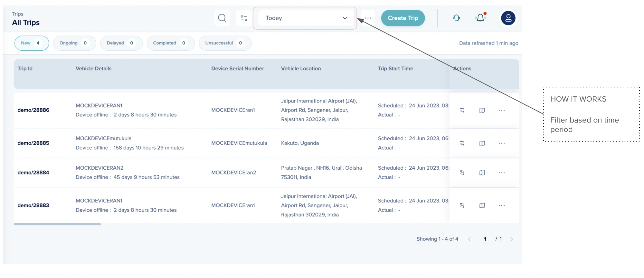Show the Delayed trips tab
This screenshot has width=644, height=278.
(x=121, y=43)
